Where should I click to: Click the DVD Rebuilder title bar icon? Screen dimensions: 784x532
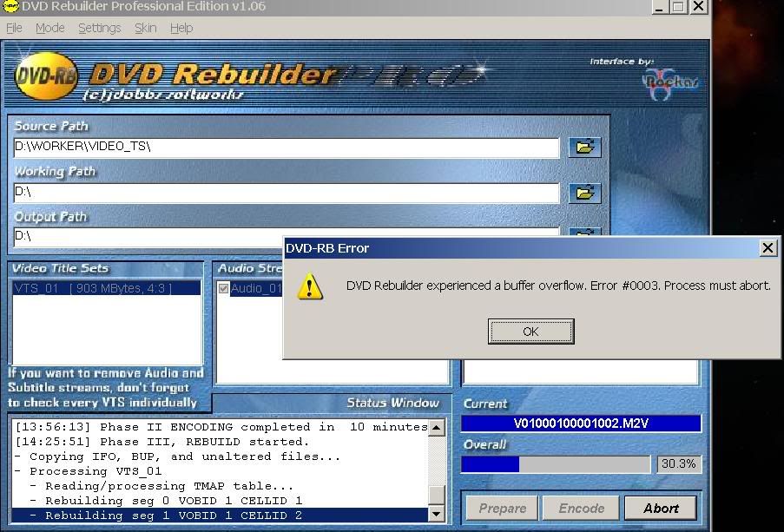coord(10,6)
